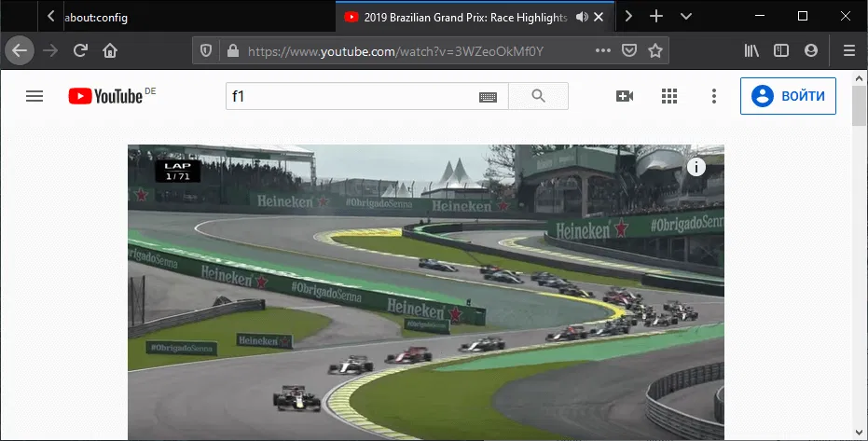Open on-screen keyboard in search box
Viewport: 868px width, 441px height.
pyautogui.click(x=488, y=97)
